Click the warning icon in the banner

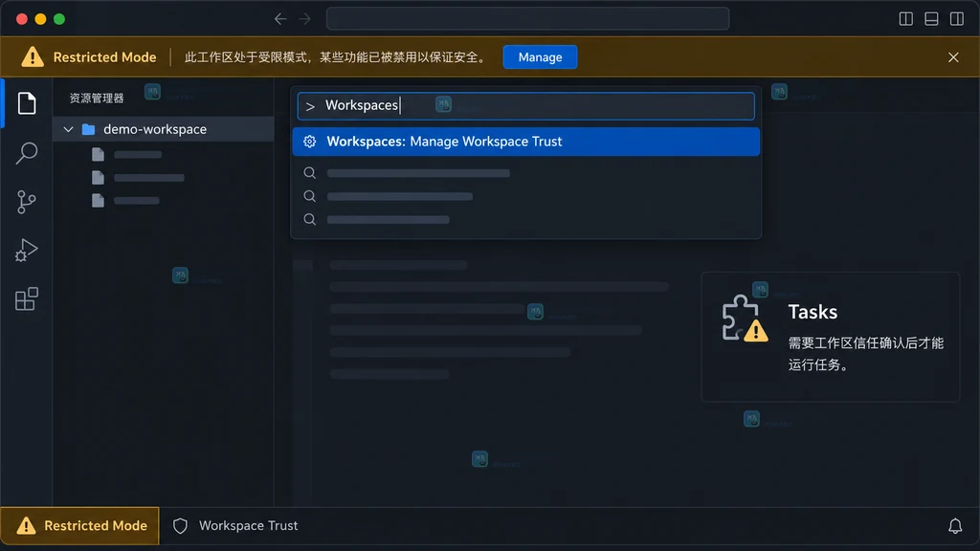point(33,56)
